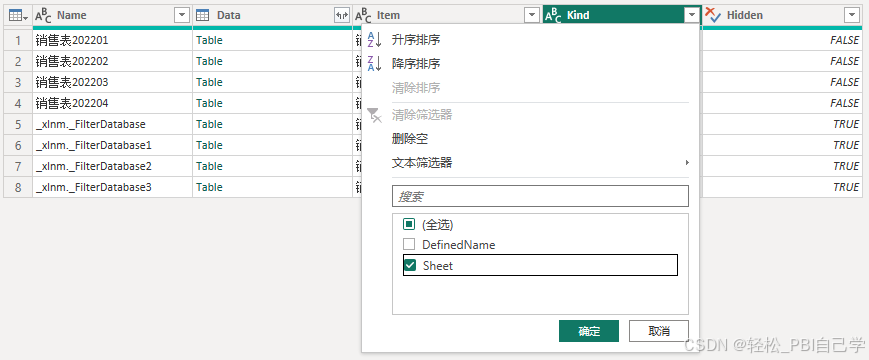Open the Kind column filter dropdown

pos(692,16)
